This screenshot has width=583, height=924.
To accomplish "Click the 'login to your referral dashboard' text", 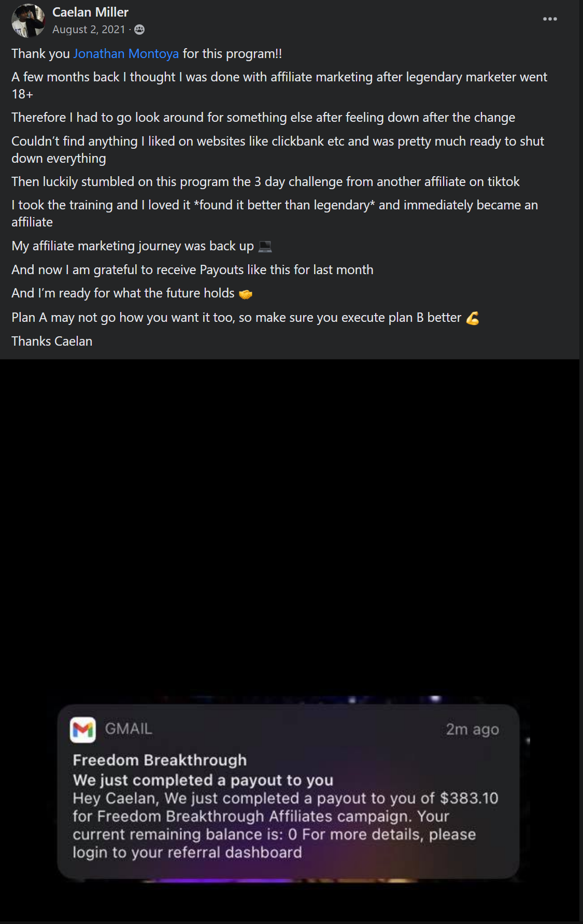I will coord(187,852).
